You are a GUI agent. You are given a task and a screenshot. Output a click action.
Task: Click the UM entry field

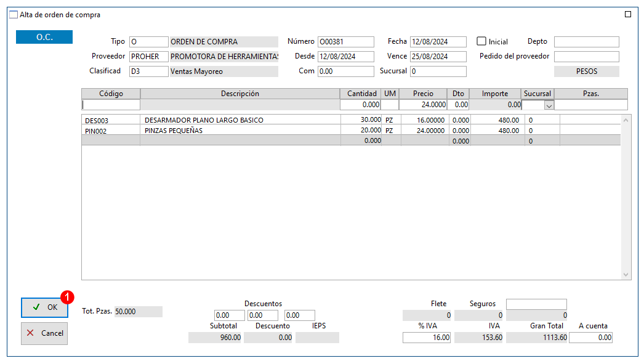pos(389,105)
